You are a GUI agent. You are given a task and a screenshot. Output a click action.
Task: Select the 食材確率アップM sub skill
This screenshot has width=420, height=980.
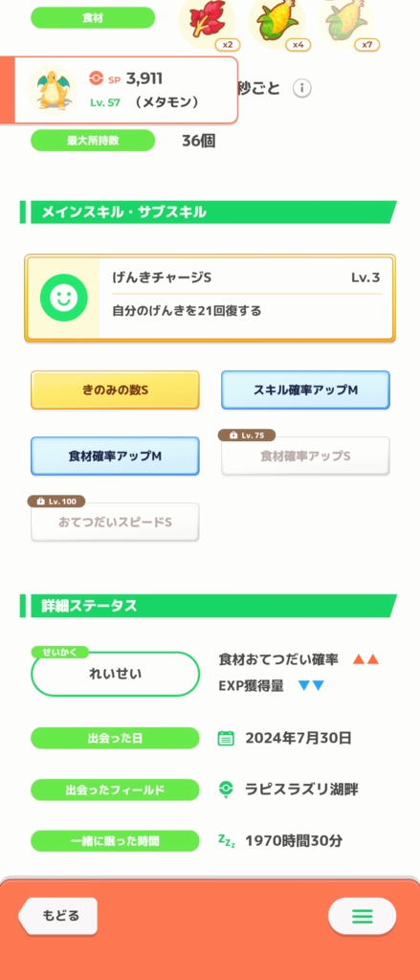pos(115,456)
